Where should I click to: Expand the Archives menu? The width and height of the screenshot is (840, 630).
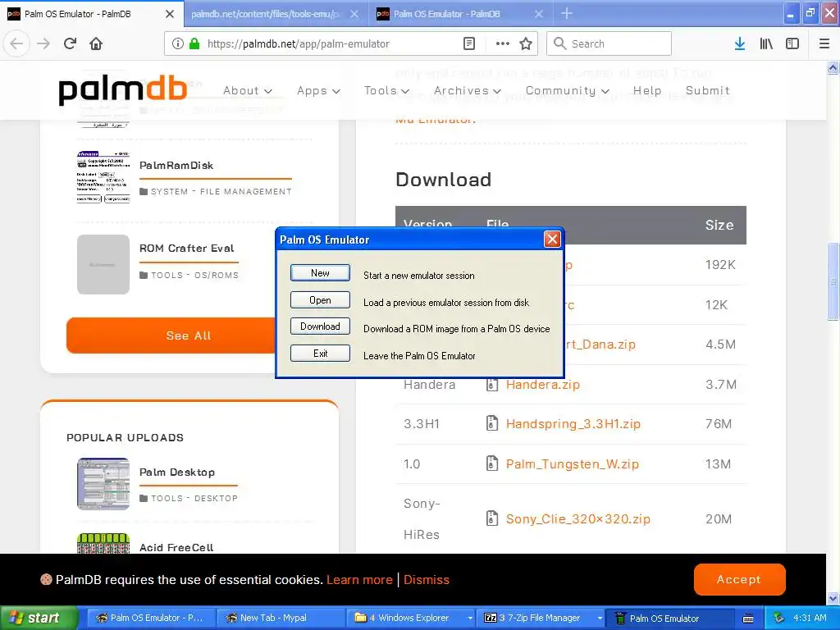pos(467,90)
